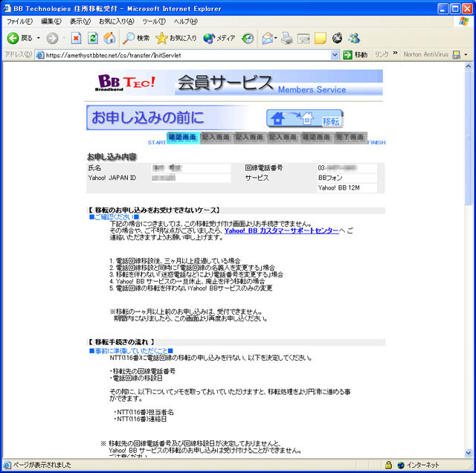Open the Mail envelope icon
The image size is (476, 473).
268,38
